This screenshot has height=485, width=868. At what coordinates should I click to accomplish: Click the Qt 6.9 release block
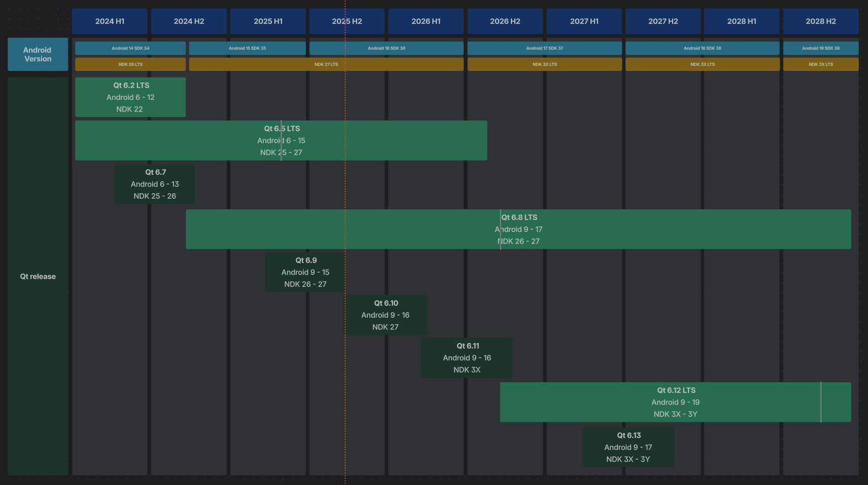pyautogui.click(x=305, y=272)
